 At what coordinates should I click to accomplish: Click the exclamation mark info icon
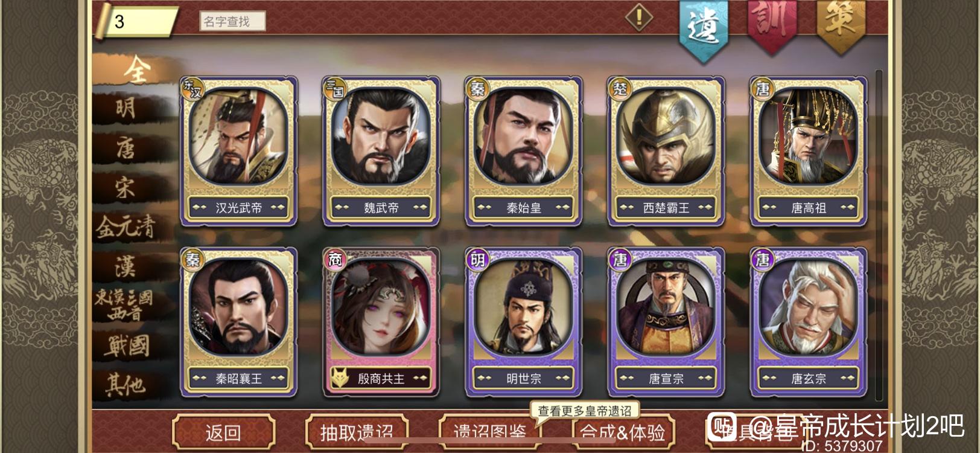pos(638,17)
